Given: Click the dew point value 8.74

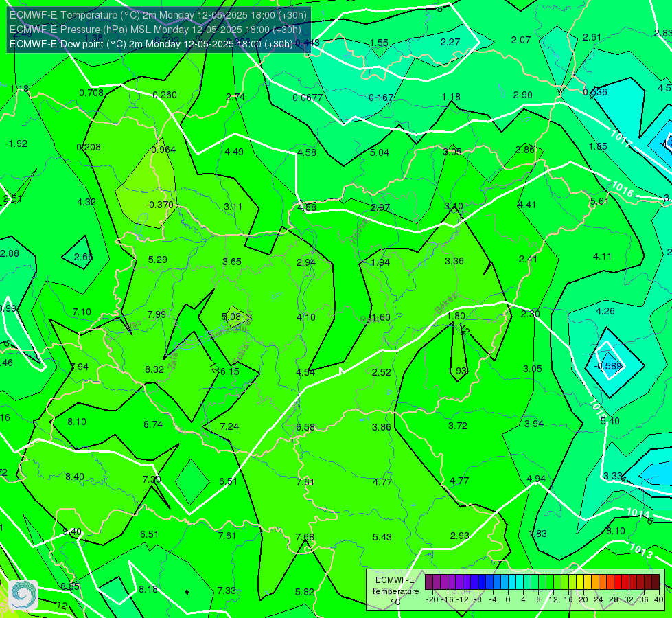Looking at the screenshot, I should pyautogui.click(x=153, y=424).
